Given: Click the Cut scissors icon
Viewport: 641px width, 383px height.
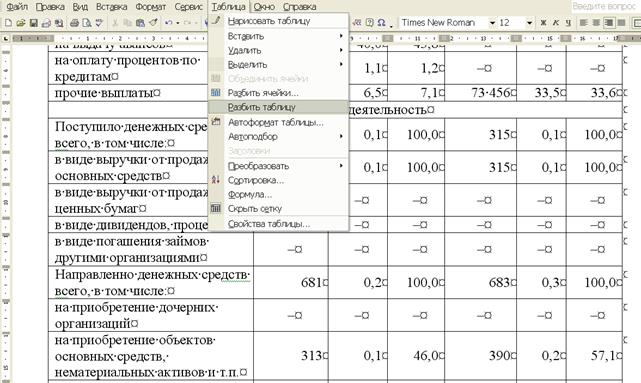Looking at the screenshot, I should 115,23.
